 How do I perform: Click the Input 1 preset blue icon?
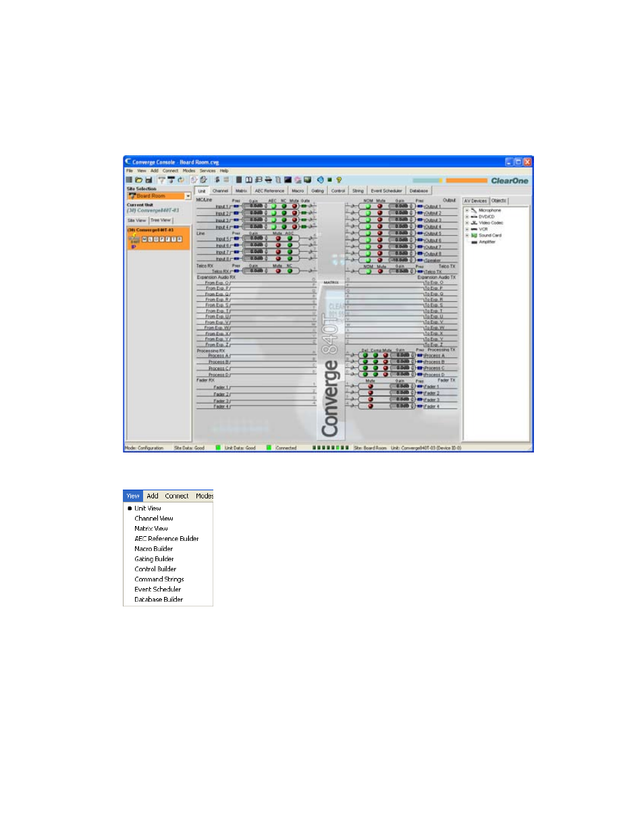[236, 207]
